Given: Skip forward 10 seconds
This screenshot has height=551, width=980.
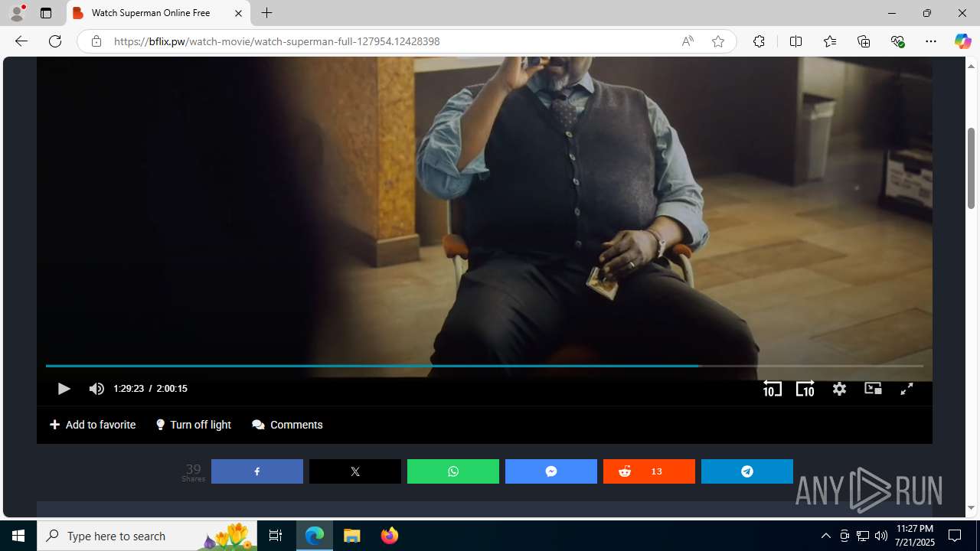Looking at the screenshot, I should [805, 389].
